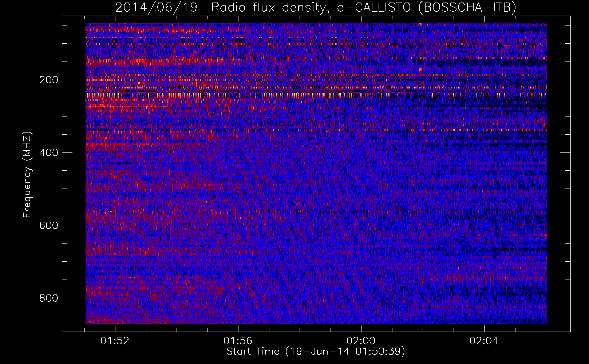Click the 200 frequency tick label
This screenshot has height=364, width=589.
48,80
